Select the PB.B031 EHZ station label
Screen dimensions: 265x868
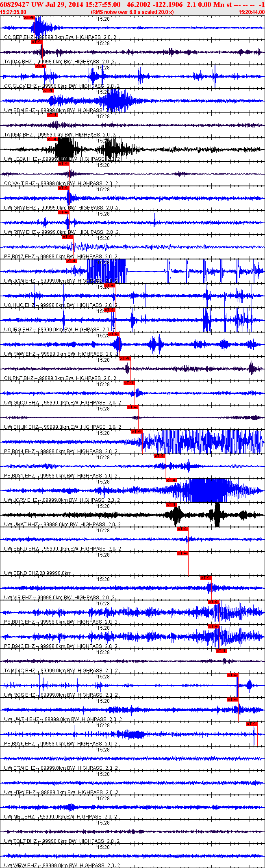click(61, 476)
